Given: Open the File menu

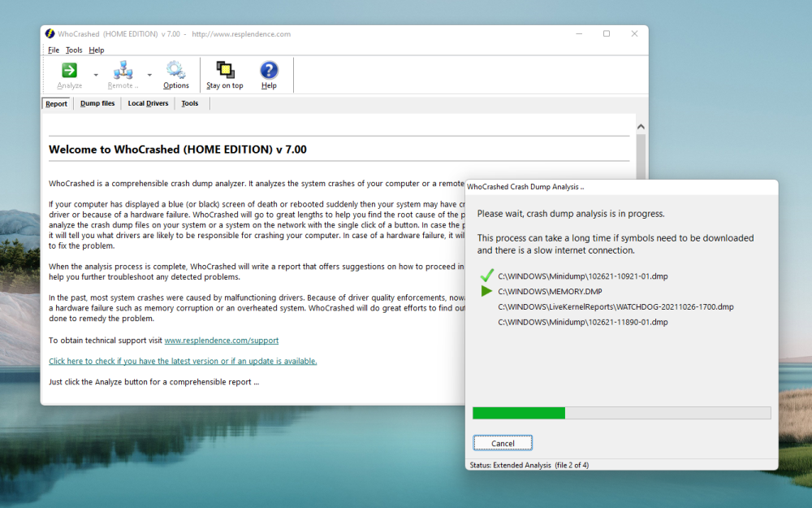Looking at the screenshot, I should point(54,50).
